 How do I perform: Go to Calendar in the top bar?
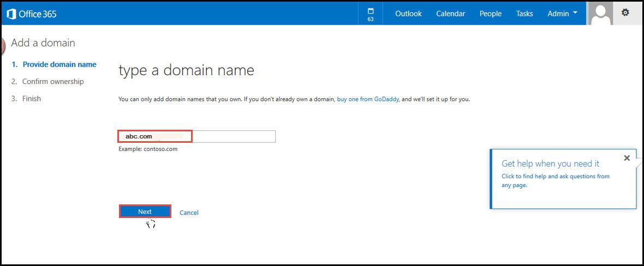click(451, 14)
